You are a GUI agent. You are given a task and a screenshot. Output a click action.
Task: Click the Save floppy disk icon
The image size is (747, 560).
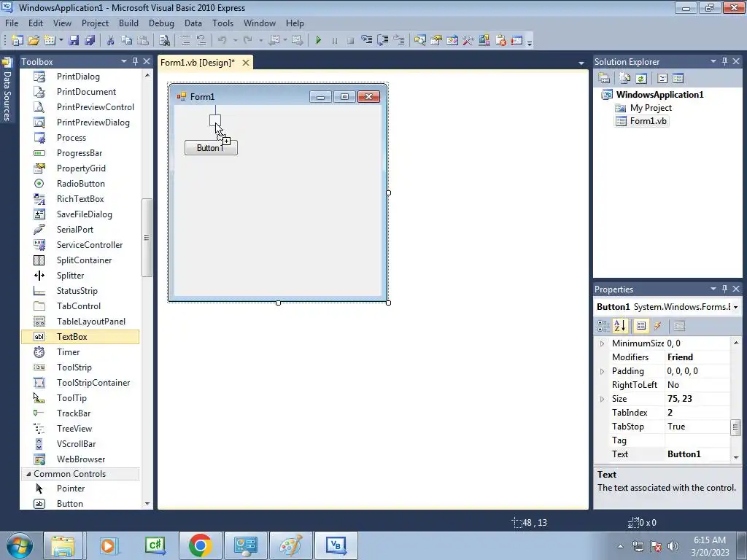pyautogui.click(x=74, y=41)
